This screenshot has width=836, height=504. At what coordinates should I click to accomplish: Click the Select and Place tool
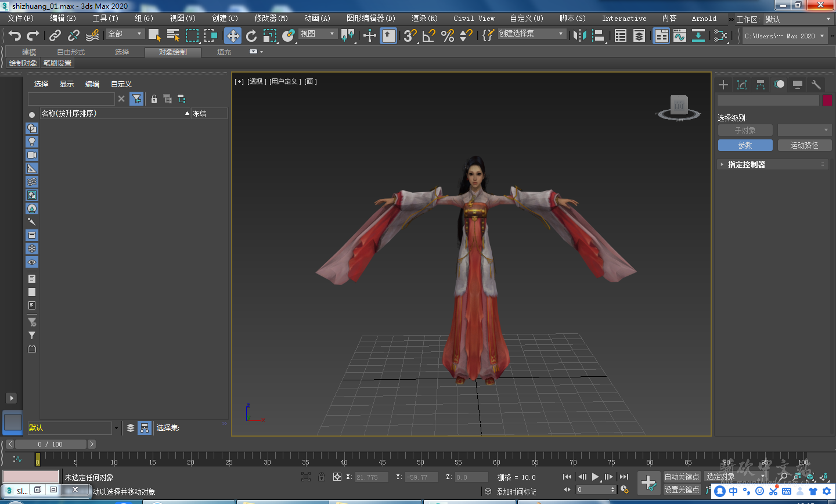pos(289,35)
